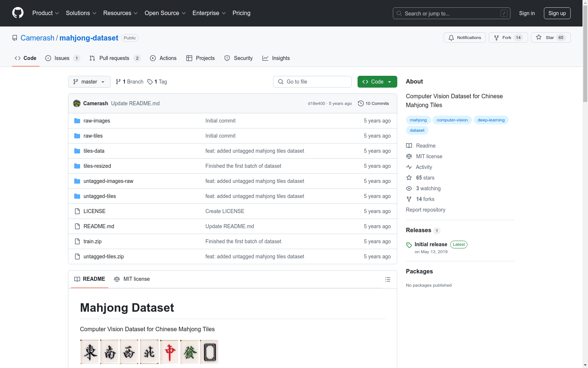Click the East wind mahjong tile image
The width and height of the screenshot is (588, 368).
pyautogui.click(x=90, y=352)
